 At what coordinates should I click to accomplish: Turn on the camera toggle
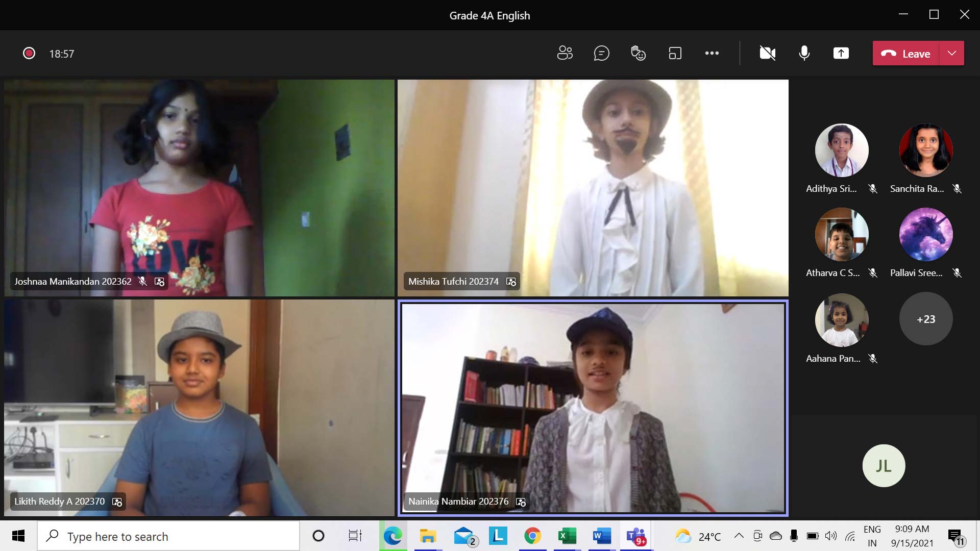click(767, 53)
